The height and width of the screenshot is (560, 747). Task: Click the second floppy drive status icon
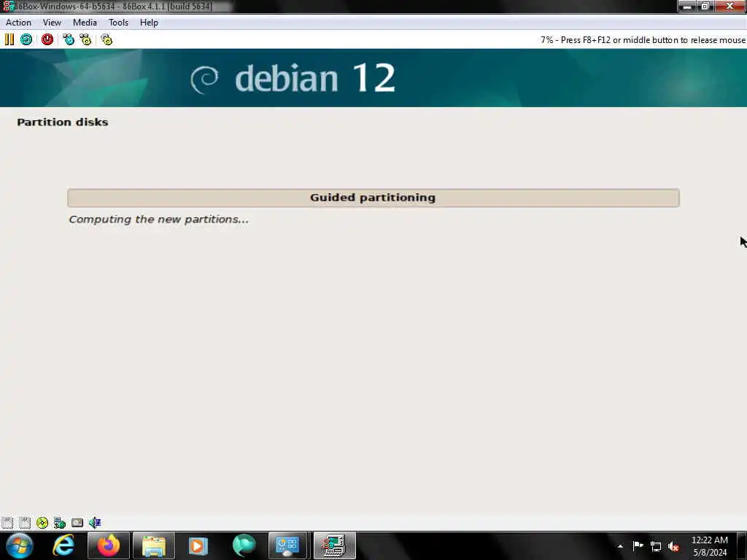[x=25, y=523]
